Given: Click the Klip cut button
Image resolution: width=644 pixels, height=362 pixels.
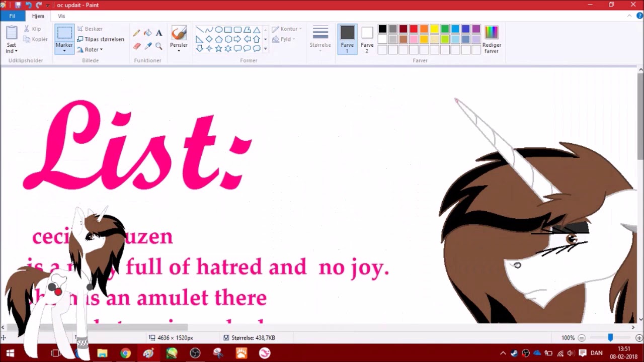Looking at the screenshot, I should tap(33, 29).
